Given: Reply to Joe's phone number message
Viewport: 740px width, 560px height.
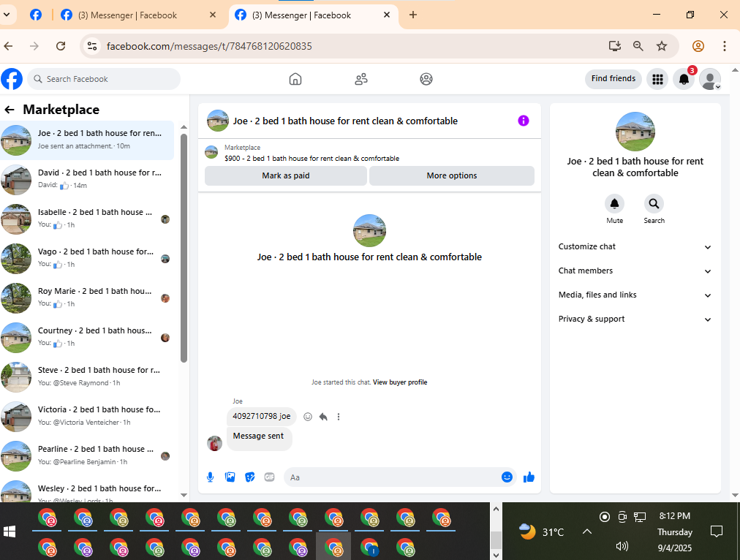Looking at the screenshot, I should click(x=323, y=417).
